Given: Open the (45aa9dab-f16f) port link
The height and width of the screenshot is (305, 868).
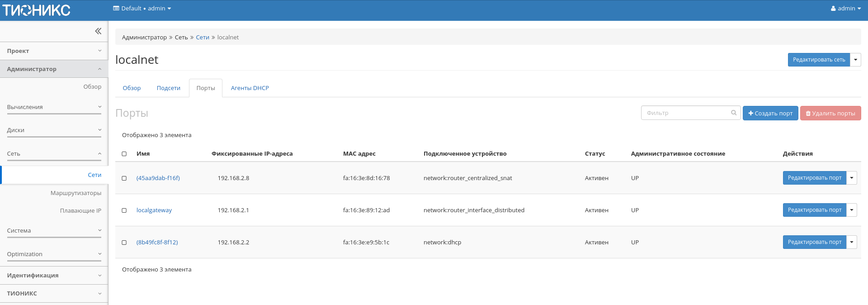Looking at the screenshot, I should coord(158,178).
